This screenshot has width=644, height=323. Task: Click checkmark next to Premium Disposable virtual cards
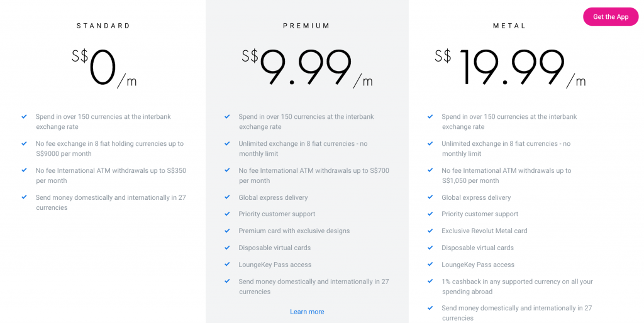pos(227,248)
